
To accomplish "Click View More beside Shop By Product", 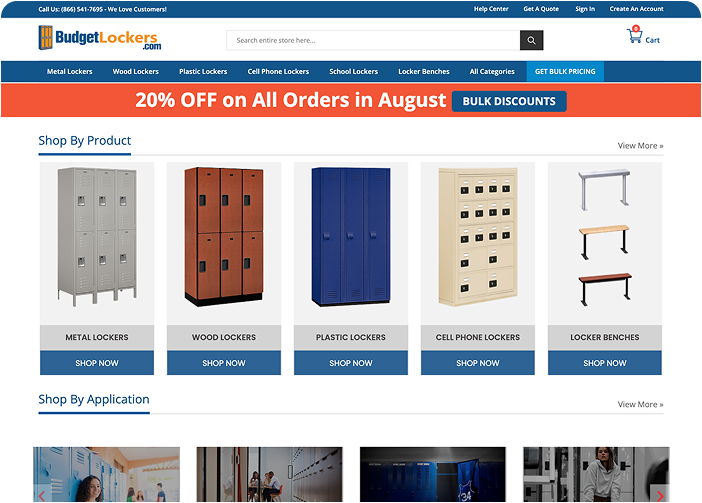I will click(x=640, y=146).
